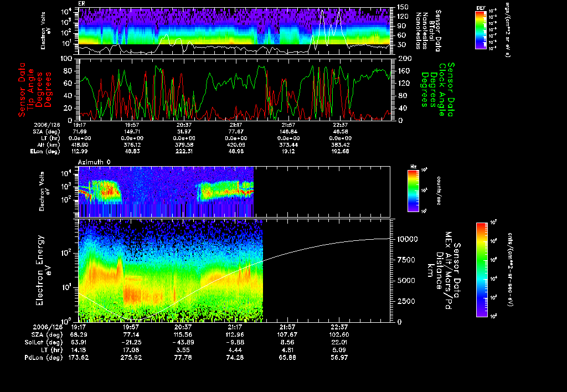Click altitude value '420.09'
The image size is (567, 392).
tap(236, 145)
